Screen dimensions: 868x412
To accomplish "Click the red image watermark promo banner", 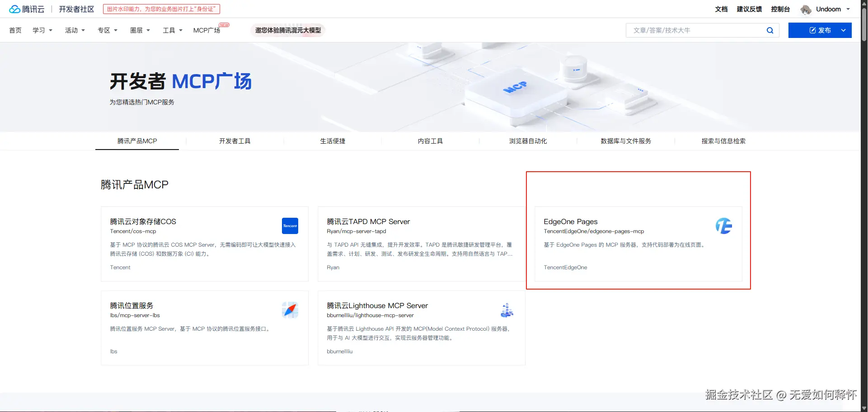I will 161,9.
